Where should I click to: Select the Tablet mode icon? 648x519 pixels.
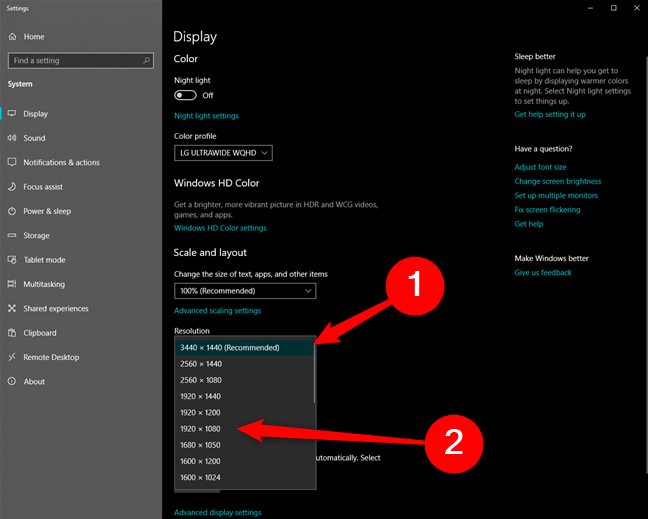[x=12, y=260]
